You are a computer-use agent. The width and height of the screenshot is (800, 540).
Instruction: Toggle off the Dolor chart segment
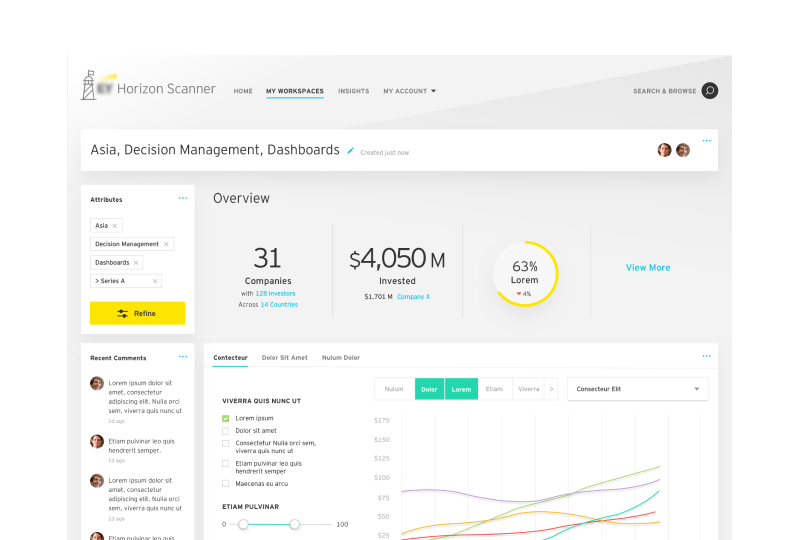pyautogui.click(x=429, y=389)
